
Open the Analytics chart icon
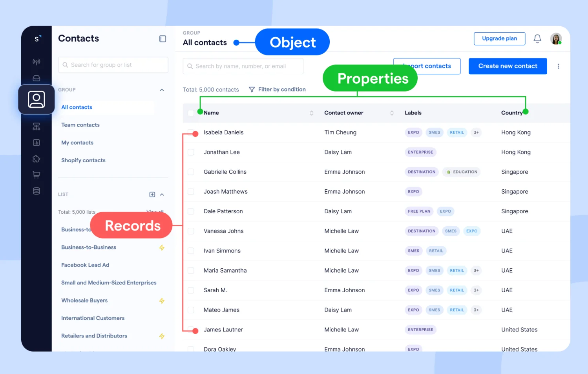tap(36, 142)
